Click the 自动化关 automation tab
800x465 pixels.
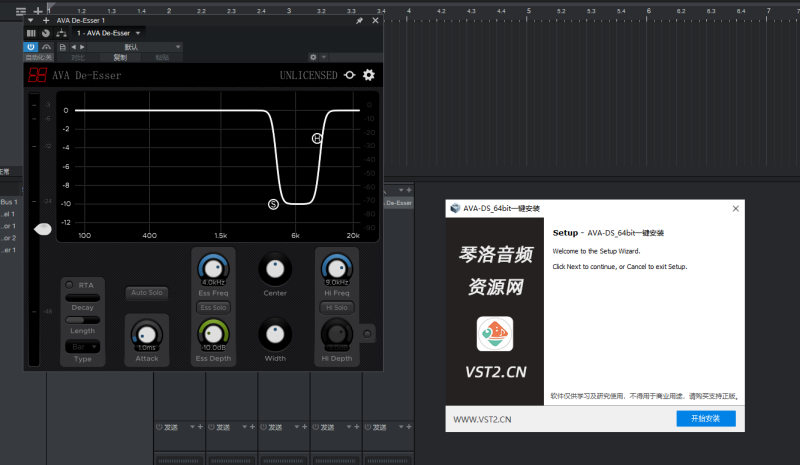coord(38,57)
